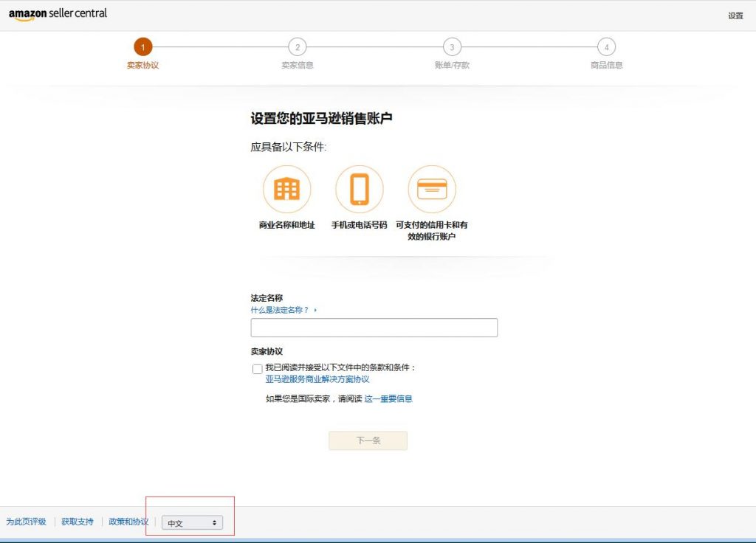Select step 1 circle 卖家协议
Viewport: 756px width, 543px height.
click(x=142, y=47)
